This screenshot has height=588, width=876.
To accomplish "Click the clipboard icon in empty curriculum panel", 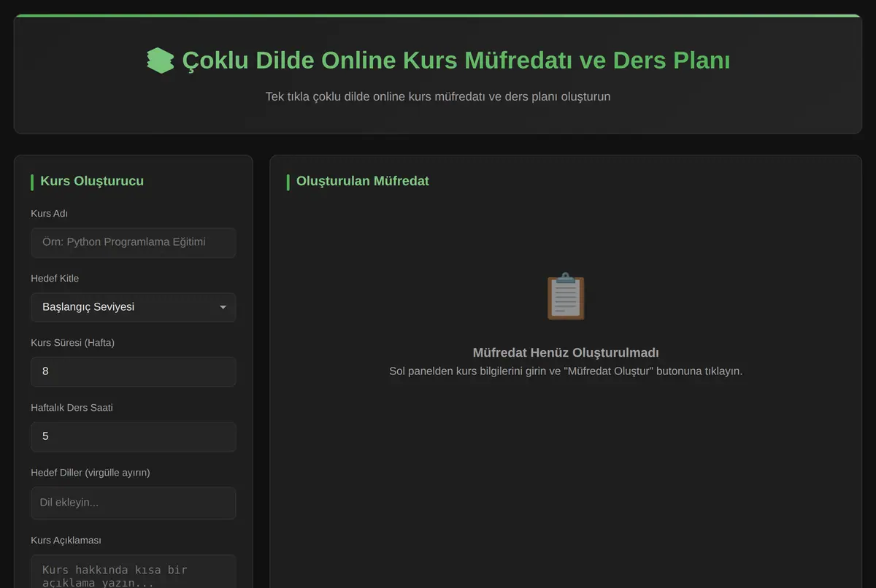I will coord(566,296).
